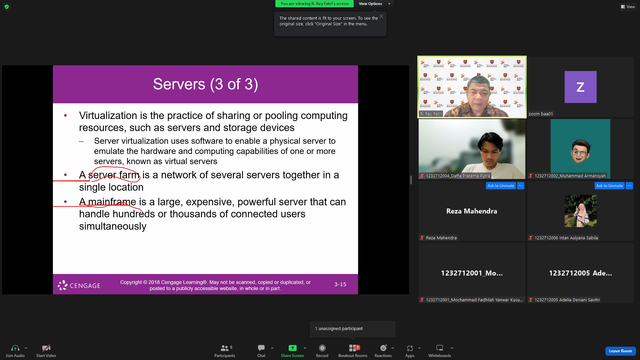The width and height of the screenshot is (640, 360).
Task: Click the muted mic icon beside Reza Mahendra name
Action: click(422, 238)
